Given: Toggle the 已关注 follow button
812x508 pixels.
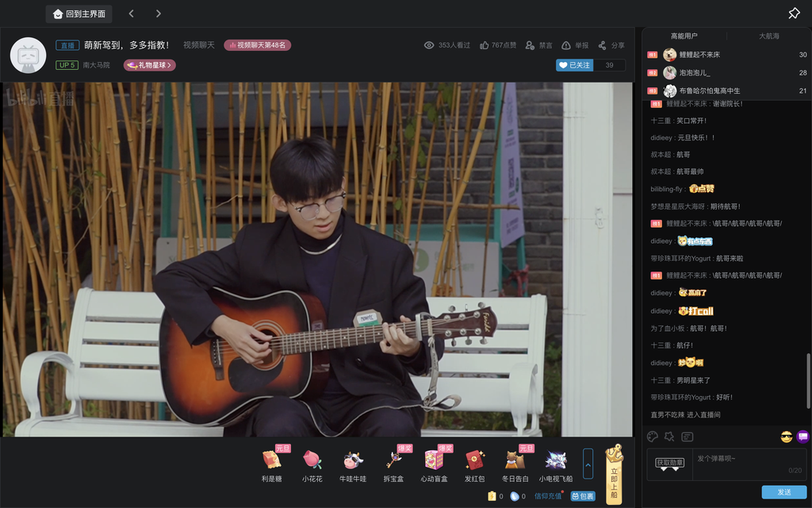Looking at the screenshot, I should coord(575,65).
